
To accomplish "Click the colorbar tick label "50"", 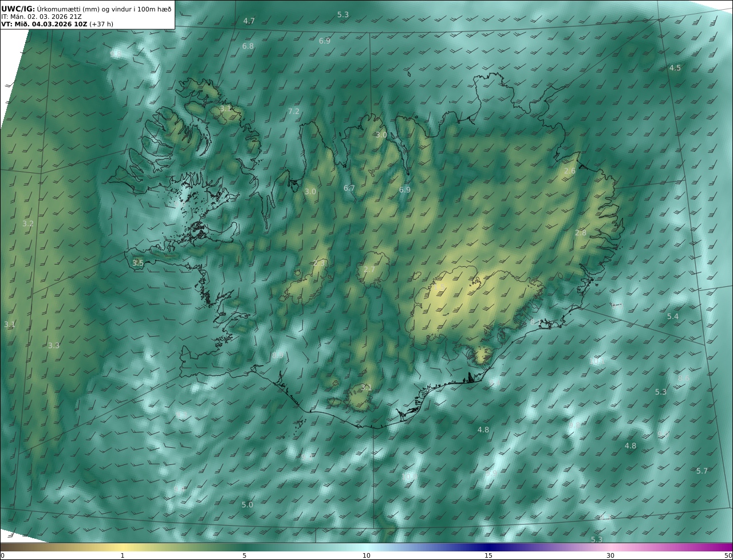I will pos(728,556).
